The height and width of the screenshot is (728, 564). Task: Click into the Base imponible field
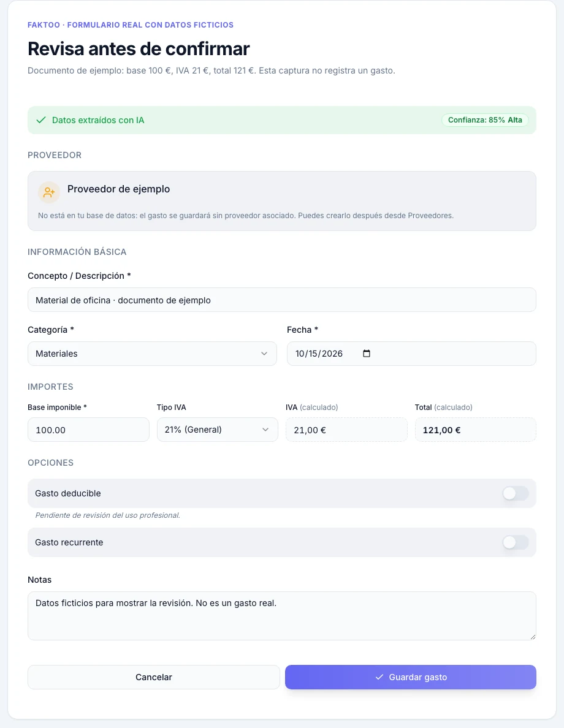click(88, 430)
